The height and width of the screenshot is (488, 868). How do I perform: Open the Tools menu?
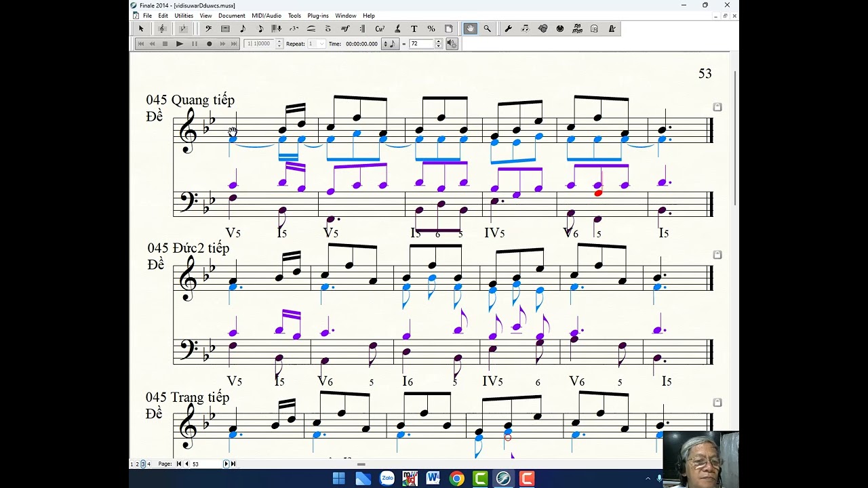[x=294, y=16]
